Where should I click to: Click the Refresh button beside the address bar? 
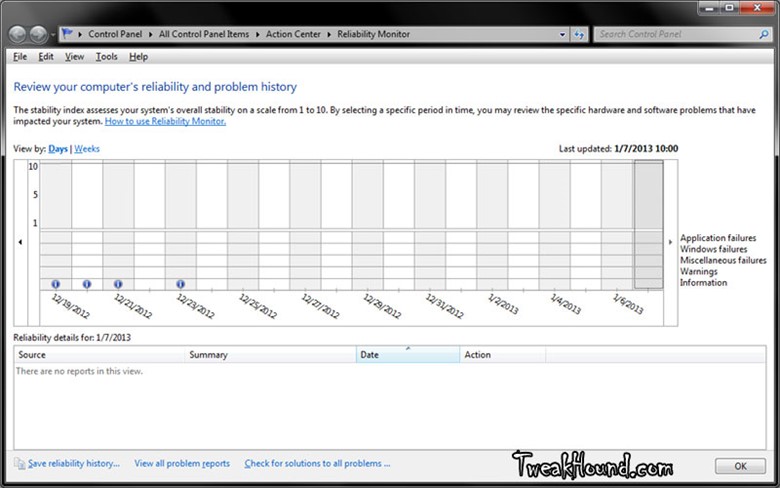pyautogui.click(x=579, y=34)
